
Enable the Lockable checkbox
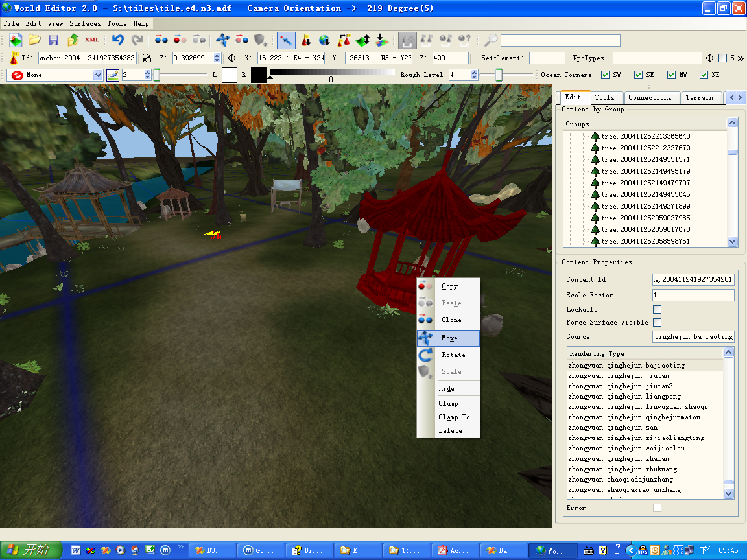(657, 310)
